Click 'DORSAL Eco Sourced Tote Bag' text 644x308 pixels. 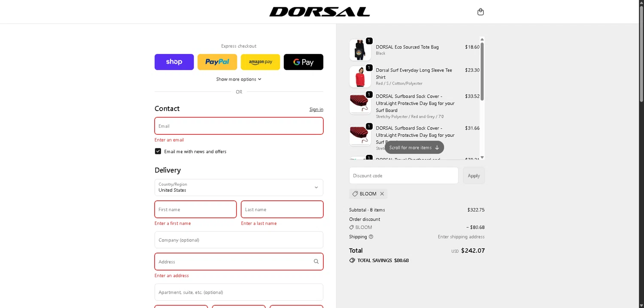point(407,47)
